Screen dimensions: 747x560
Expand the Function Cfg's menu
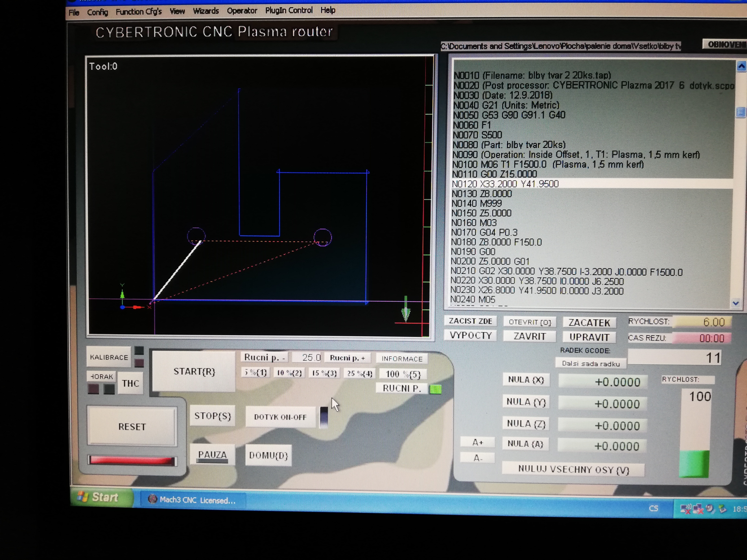[138, 12]
